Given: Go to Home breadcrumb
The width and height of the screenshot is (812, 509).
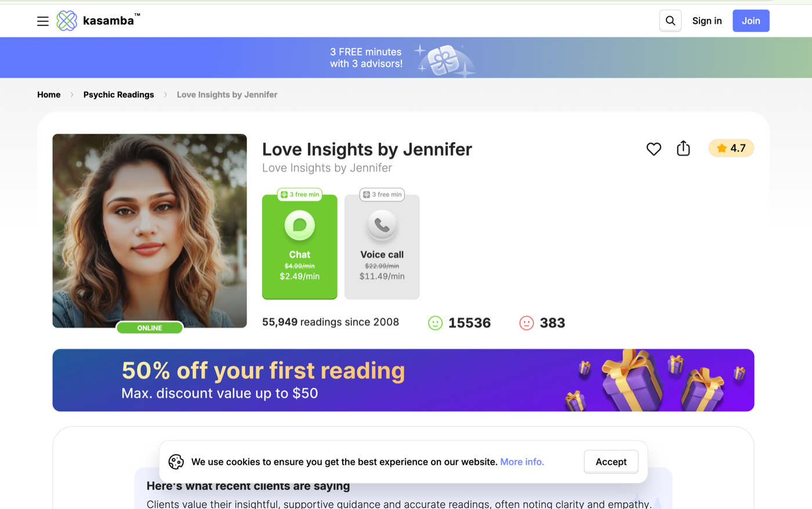Looking at the screenshot, I should [x=49, y=94].
